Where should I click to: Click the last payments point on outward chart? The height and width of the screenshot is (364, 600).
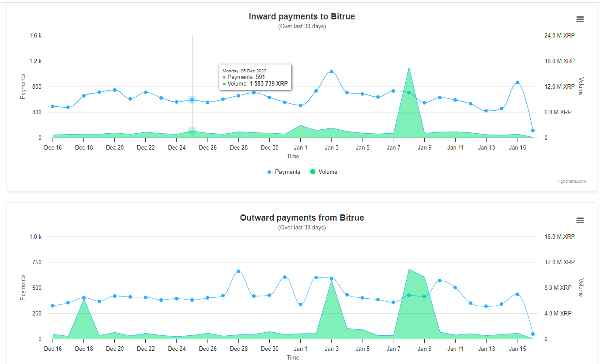[x=533, y=334]
